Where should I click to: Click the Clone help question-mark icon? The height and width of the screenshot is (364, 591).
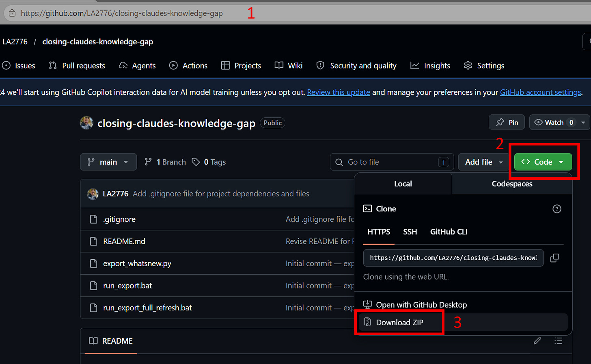557,209
